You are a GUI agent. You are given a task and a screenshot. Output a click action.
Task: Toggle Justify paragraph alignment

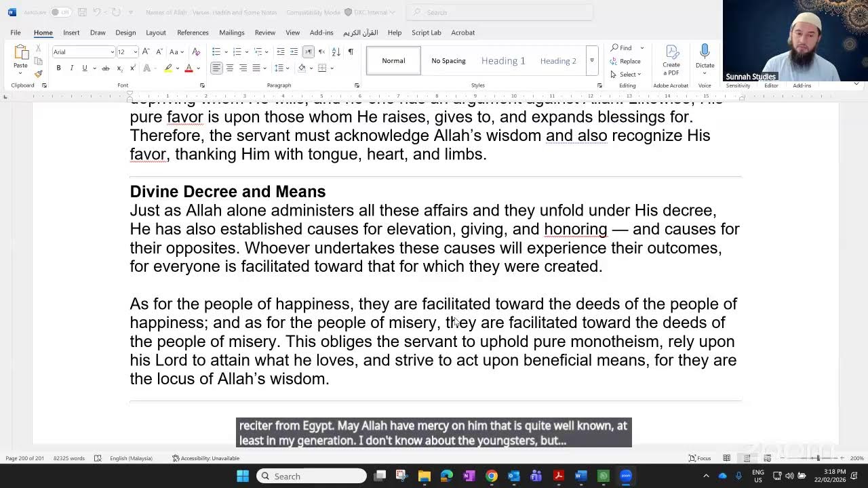tap(256, 68)
